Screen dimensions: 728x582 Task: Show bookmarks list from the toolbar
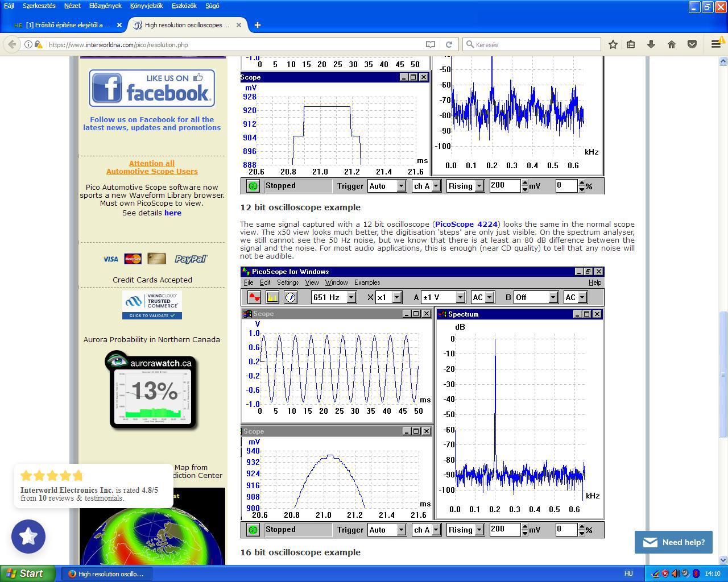631,44
